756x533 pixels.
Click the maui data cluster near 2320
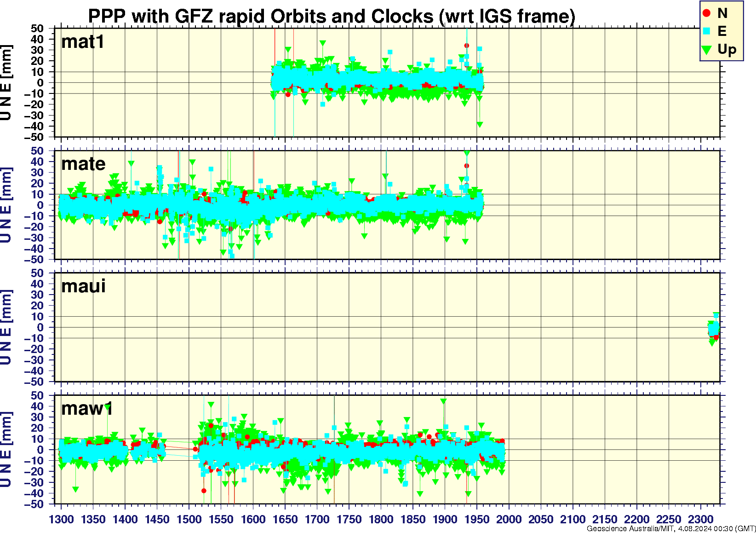click(x=713, y=329)
